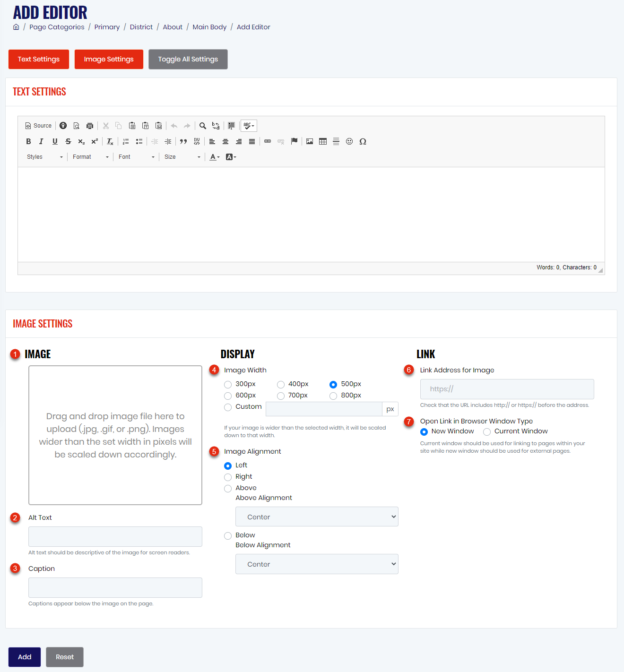The height and width of the screenshot is (672, 624).
Task: Choose Right image alignment
Action: click(228, 477)
